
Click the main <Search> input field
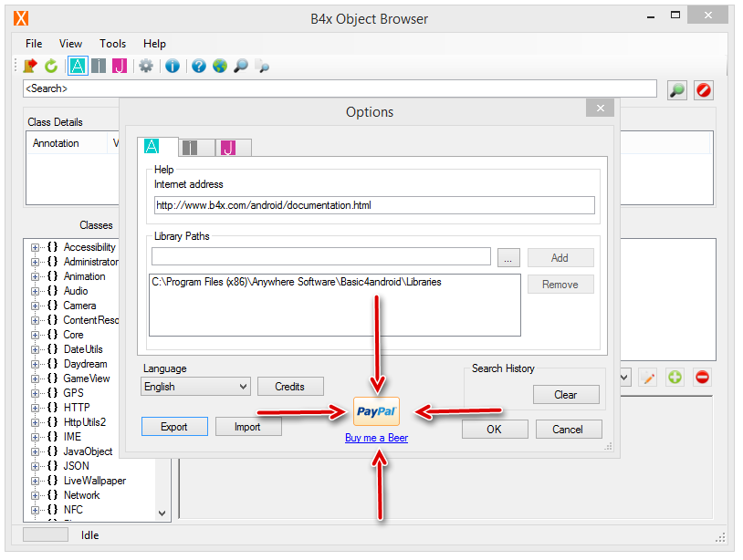coord(340,88)
